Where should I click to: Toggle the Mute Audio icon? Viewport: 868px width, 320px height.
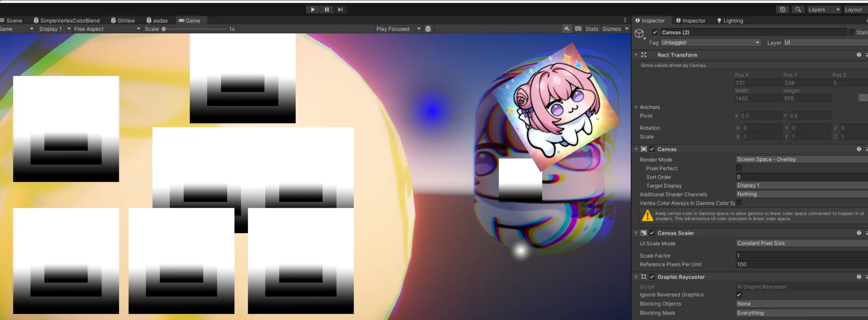tap(567, 29)
